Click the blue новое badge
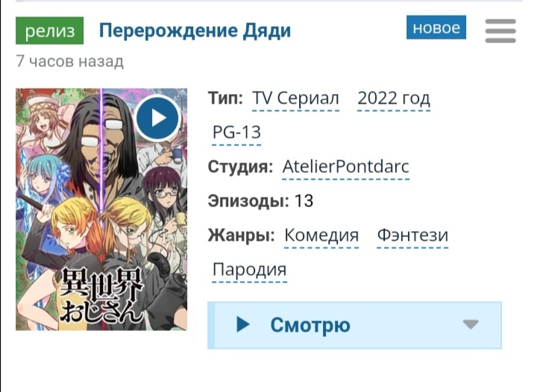The height and width of the screenshot is (392, 537). pyautogui.click(x=436, y=28)
